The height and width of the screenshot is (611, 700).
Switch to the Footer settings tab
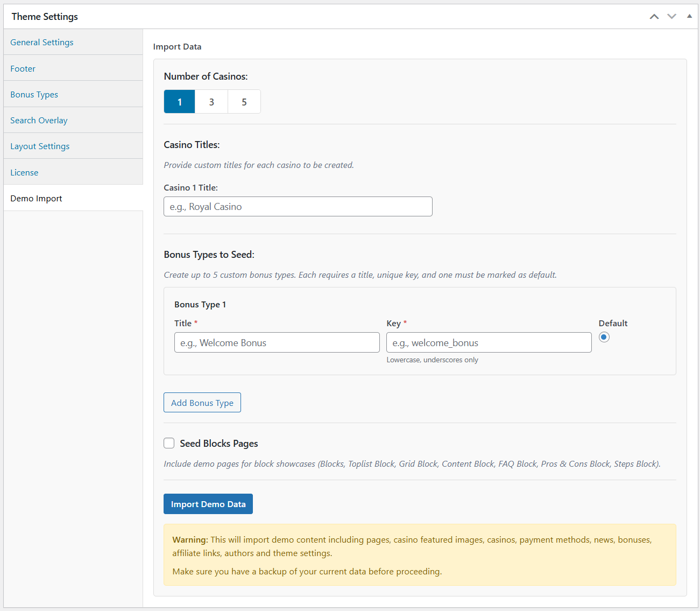coord(23,68)
